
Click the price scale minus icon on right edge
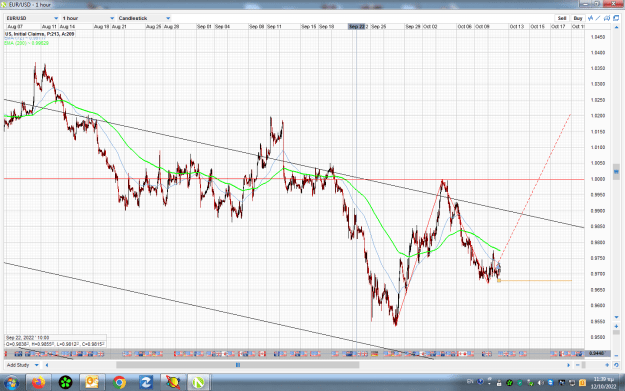(616, 356)
